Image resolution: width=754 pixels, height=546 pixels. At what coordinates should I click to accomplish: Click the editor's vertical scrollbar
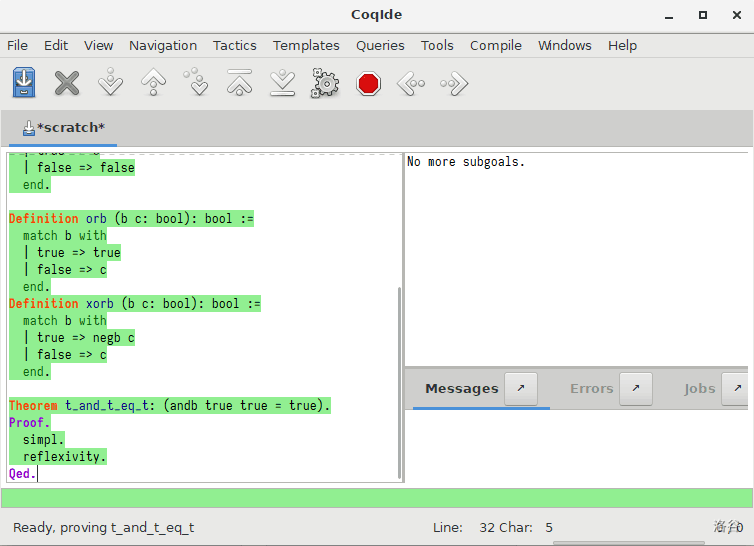pyautogui.click(x=400, y=380)
